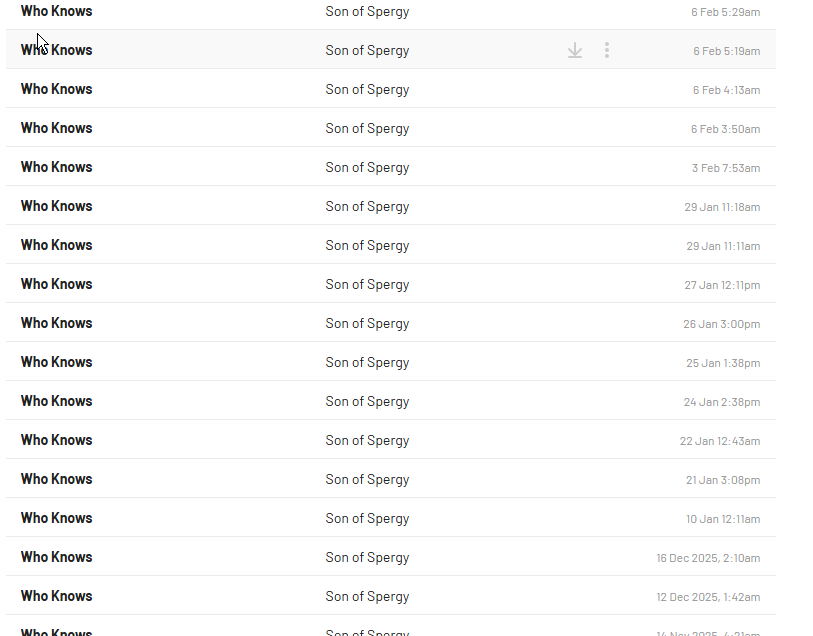The width and height of the screenshot is (813, 636).
Task: Click Son of Spergy on the 26 Jan 3:00pm row
Action: (367, 323)
